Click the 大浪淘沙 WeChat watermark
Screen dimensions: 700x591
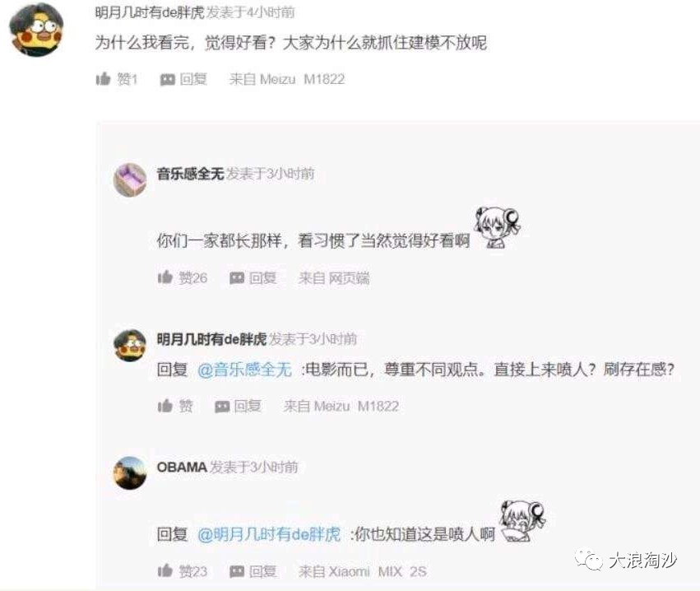click(x=626, y=559)
